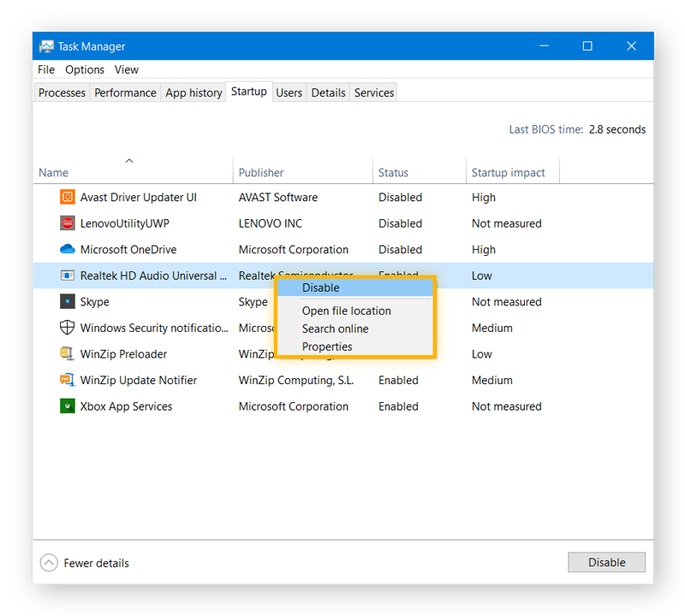Sort by the Startup impact column header
The height and width of the screenshot is (616, 685).
pyautogui.click(x=512, y=170)
